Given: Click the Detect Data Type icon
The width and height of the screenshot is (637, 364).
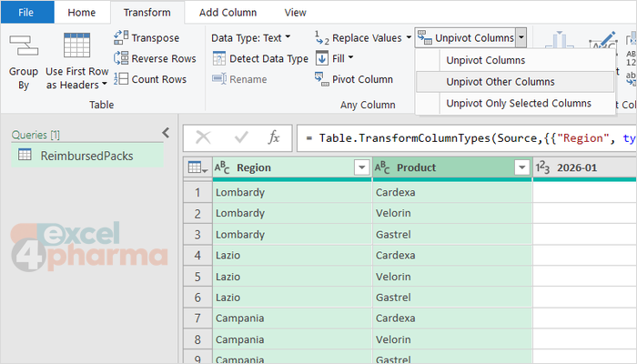Looking at the screenshot, I should 219,58.
